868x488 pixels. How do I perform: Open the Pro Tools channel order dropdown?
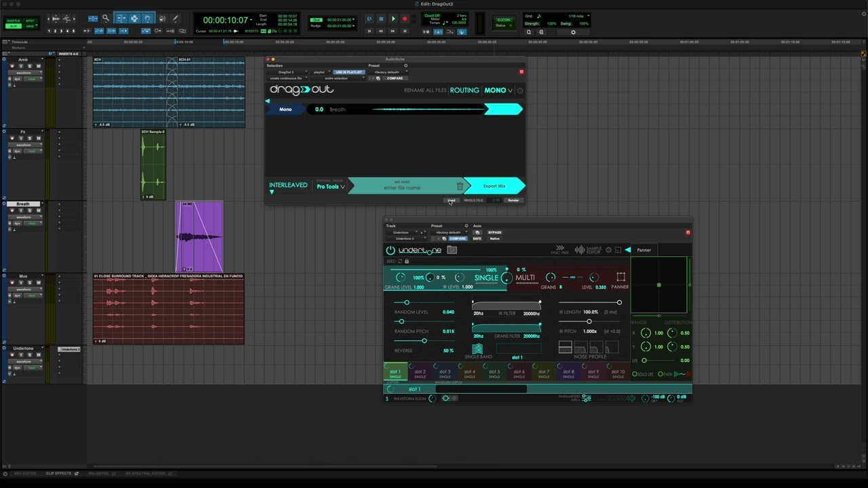pos(330,186)
